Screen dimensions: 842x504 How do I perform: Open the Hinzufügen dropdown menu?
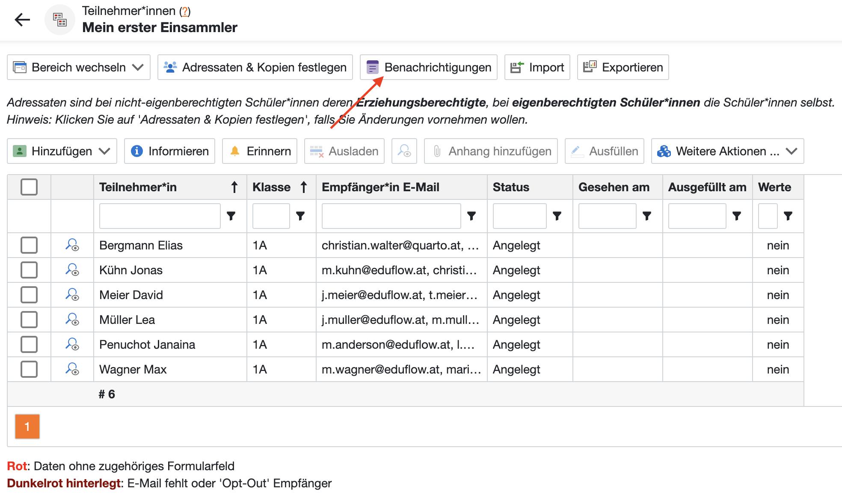pos(62,151)
